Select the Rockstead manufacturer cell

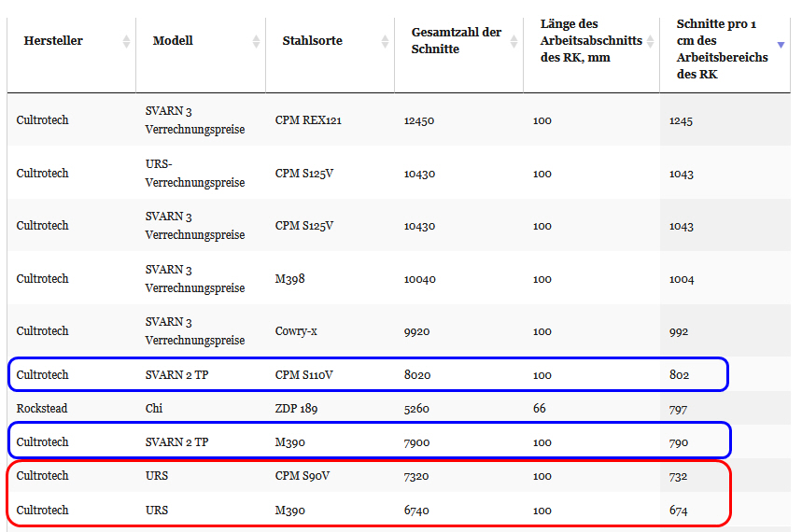pyautogui.click(x=42, y=408)
